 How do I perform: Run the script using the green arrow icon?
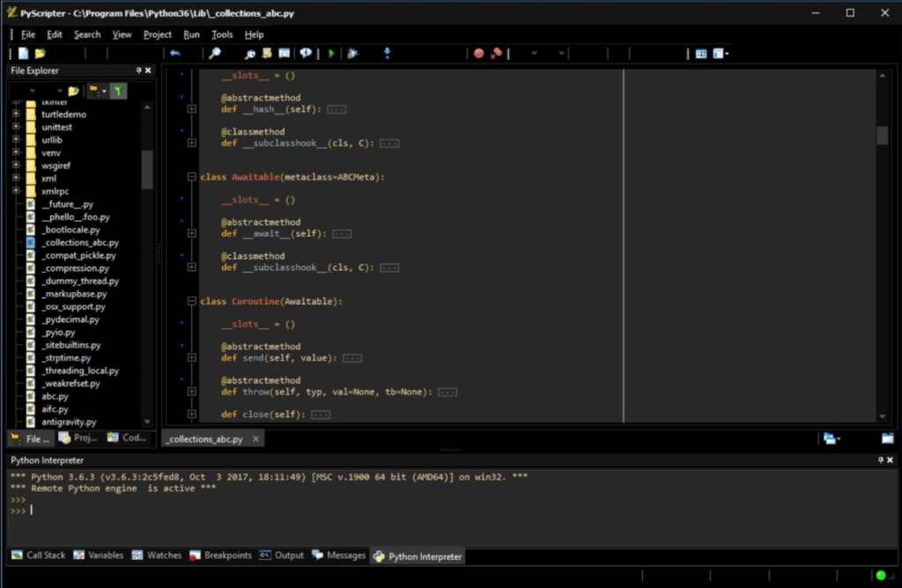[330, 53]
